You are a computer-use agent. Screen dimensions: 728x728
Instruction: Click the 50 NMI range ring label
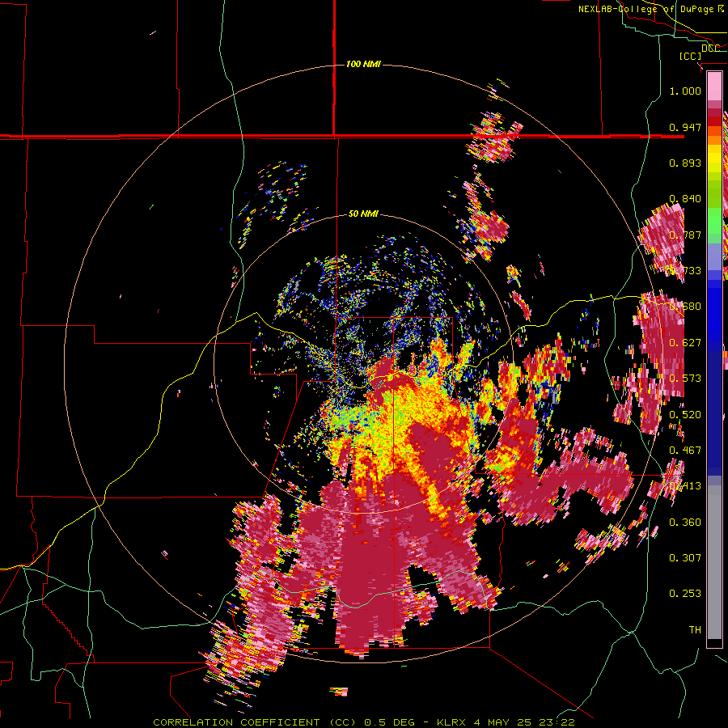click(363, 214)
